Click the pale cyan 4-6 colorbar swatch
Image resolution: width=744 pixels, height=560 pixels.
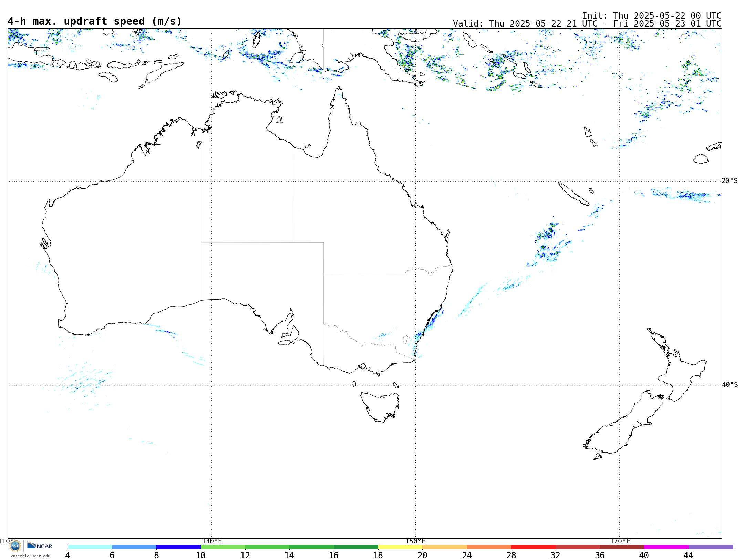click(90, 547)
